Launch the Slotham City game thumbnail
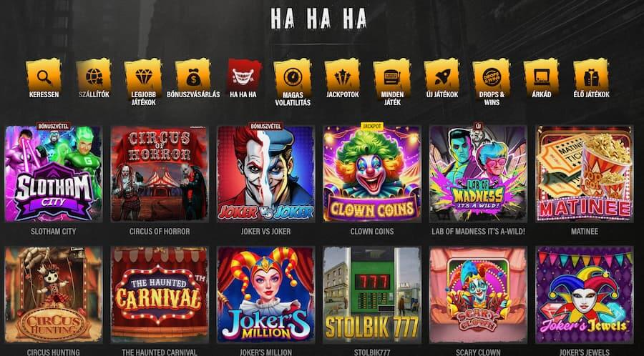644x356 pixels. [53, 174]
